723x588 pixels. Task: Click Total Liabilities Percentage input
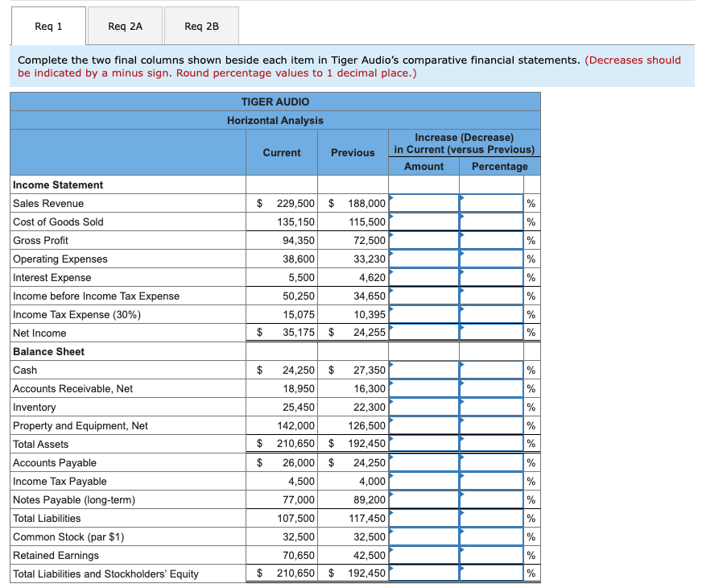(x=492, y=518)
